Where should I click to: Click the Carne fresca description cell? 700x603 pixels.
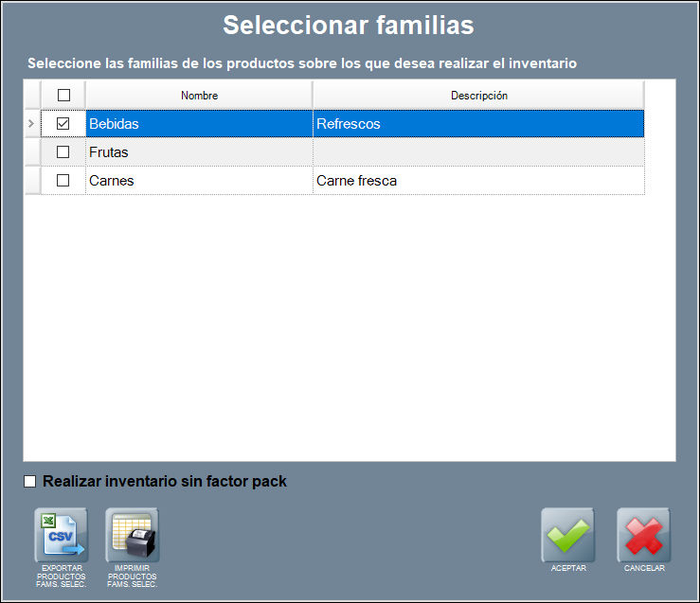click(478, 181)
